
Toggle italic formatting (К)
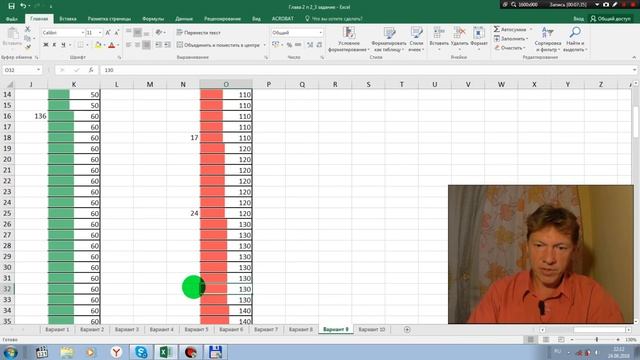pos(54,45)
